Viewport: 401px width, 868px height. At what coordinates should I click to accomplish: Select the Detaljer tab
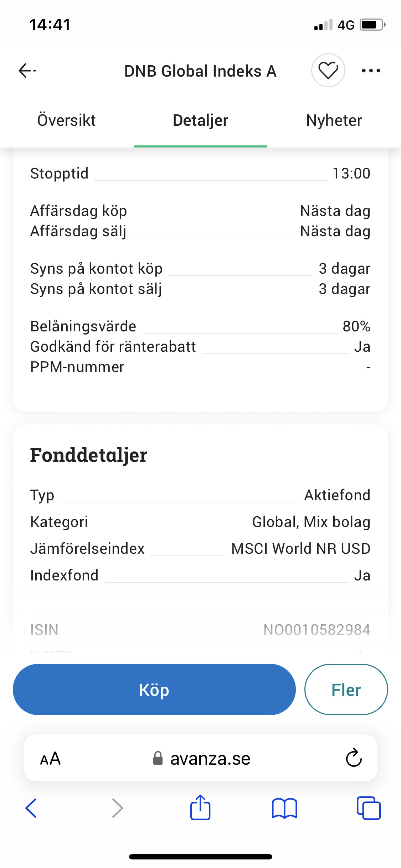click(x=200, y=120)
